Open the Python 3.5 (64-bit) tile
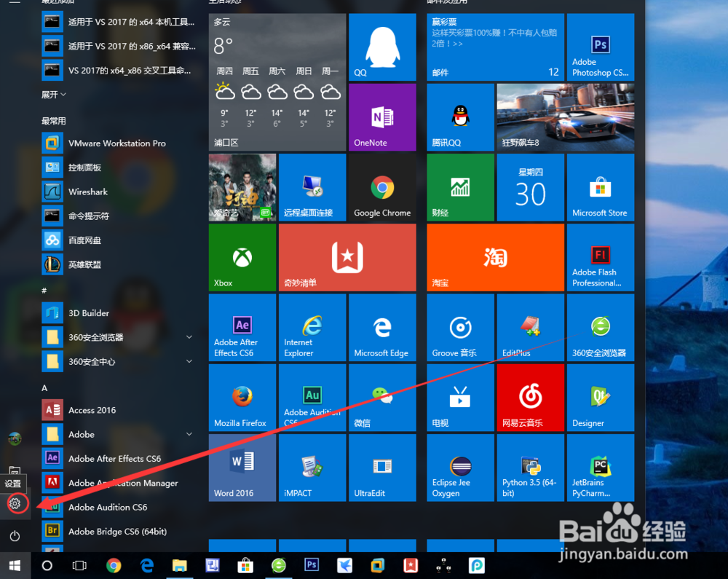Viewport: 728px width, 579px height. pyautogui.click(x=530, y=468)
